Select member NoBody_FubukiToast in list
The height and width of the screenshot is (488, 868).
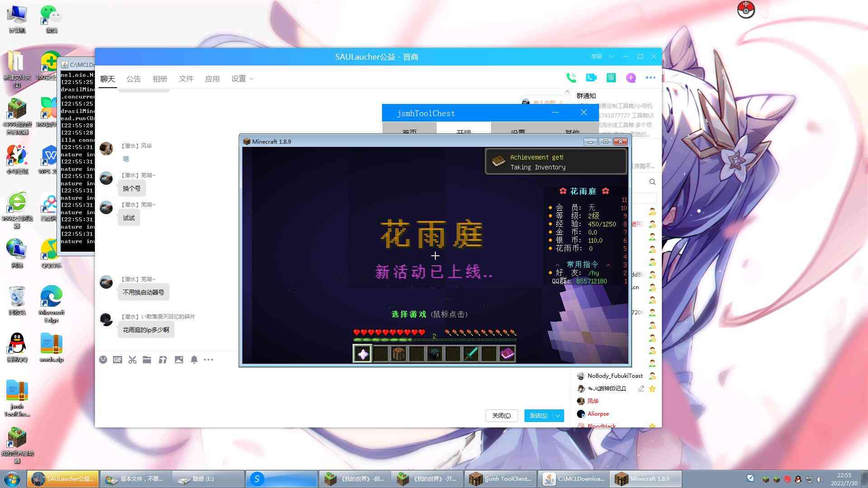tap(615, 376)
